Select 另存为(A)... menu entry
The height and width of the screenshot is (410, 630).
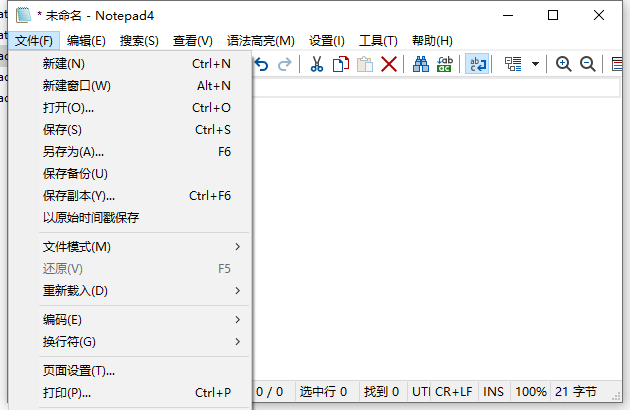(x=130, y=152)
